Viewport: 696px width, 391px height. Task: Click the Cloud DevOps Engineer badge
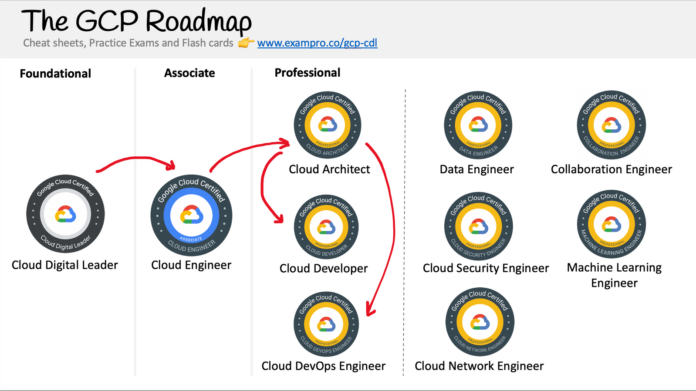pyautogui.click(x=326, y=324)
